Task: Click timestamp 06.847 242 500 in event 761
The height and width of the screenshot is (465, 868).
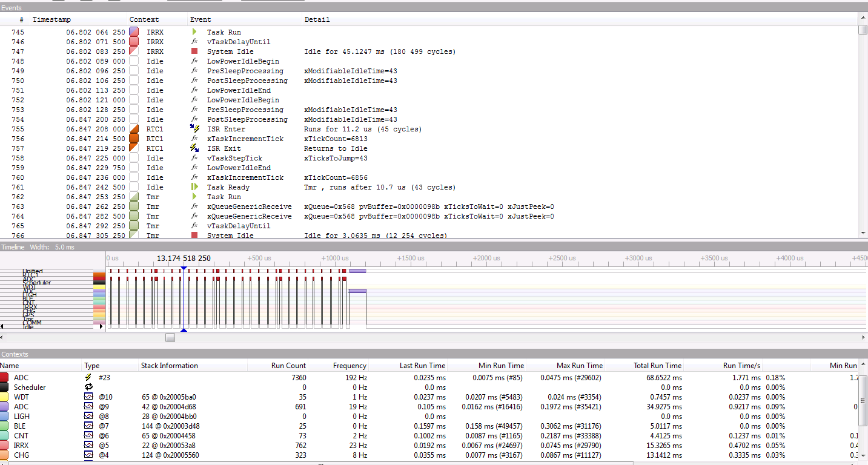Action: pyautogui.click(x=96, y=187)
